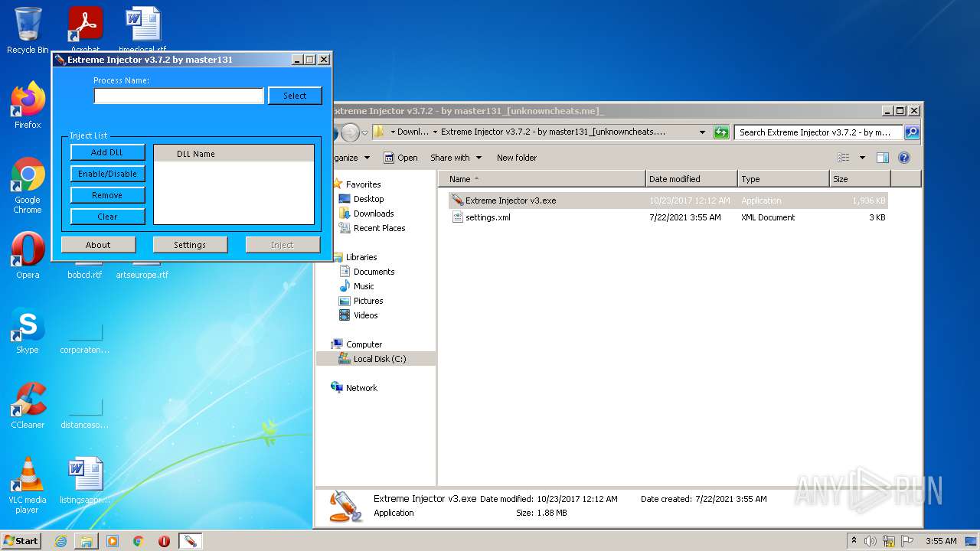Open Internet Explorer from taskbar
Viewport: 980px width, 551px height.
click(x=60, y=541)
